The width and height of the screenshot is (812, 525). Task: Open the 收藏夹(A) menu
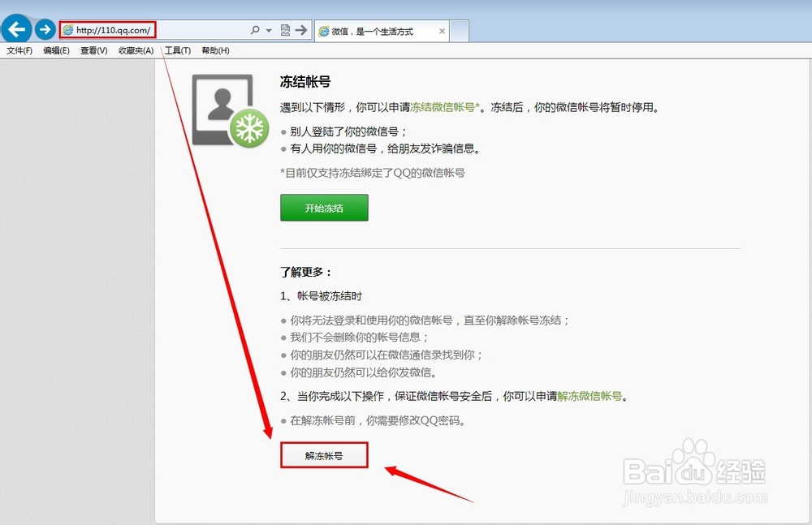(136, 50)
